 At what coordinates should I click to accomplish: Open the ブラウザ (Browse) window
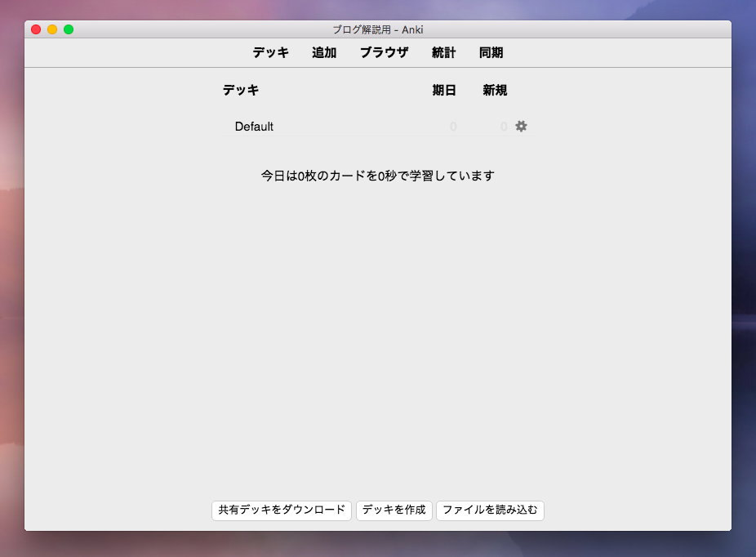[384, 53]
